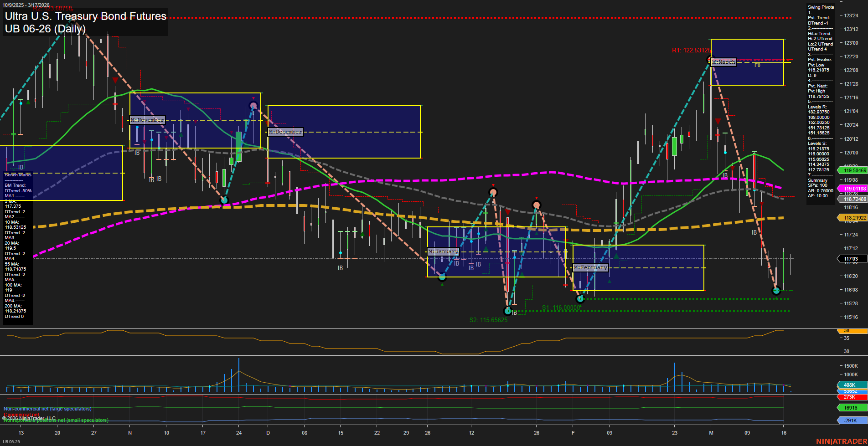Click the R1: 122.53125 resistance label
868x446 pixels.
click(x=691, y=51)
